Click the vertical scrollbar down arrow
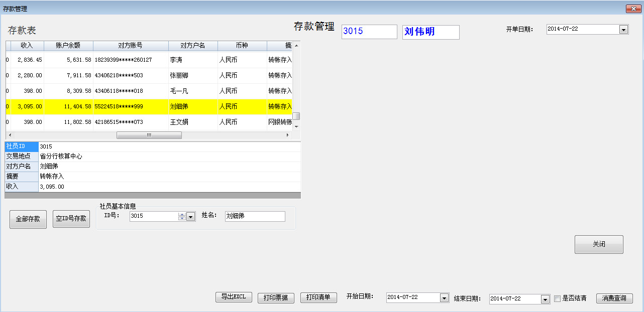The image size is (644, 312). pos(296,126)
